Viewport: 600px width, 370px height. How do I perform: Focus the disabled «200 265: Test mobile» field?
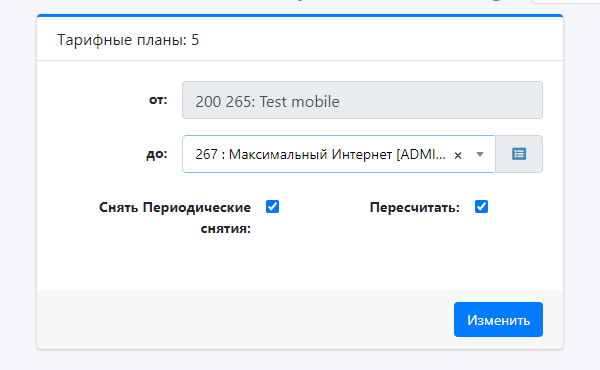[362, 100]
